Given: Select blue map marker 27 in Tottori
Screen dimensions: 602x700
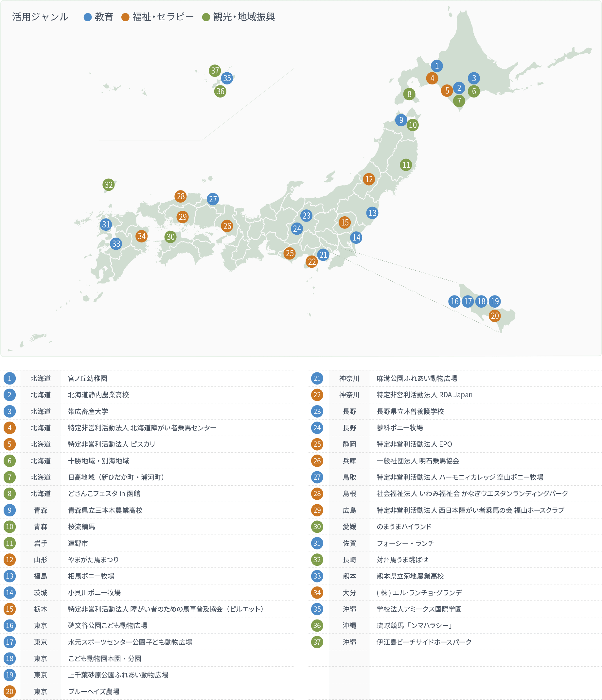Looking at the screenshot, I should pos(213,199).
